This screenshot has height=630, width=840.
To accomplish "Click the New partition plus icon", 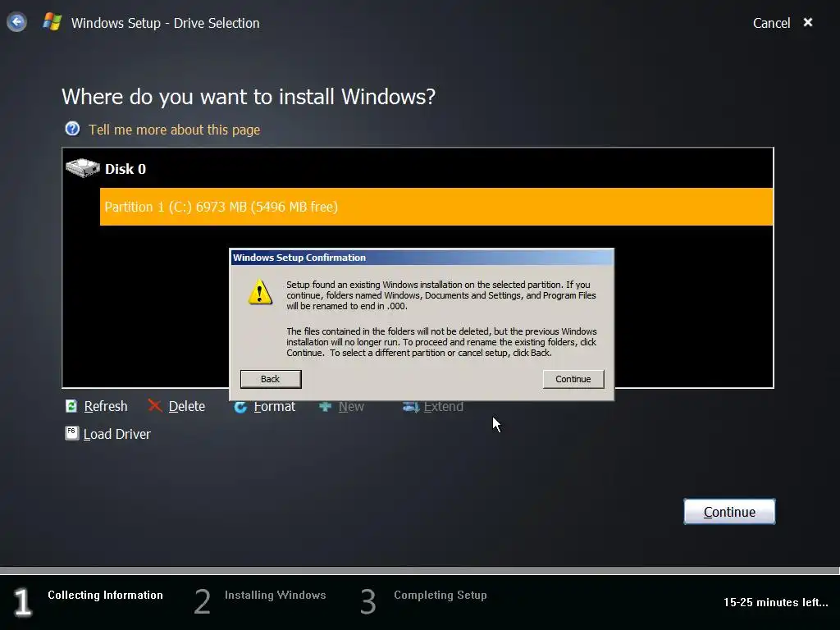I will click(x=325, y=407).
